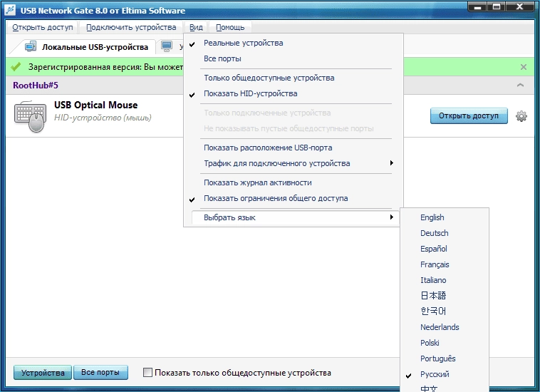Image resolution: width=540 pixels, height=392 pixels.
Task: Expand 'Трафик для подключенного устройства' submenu
Action: 293,163
